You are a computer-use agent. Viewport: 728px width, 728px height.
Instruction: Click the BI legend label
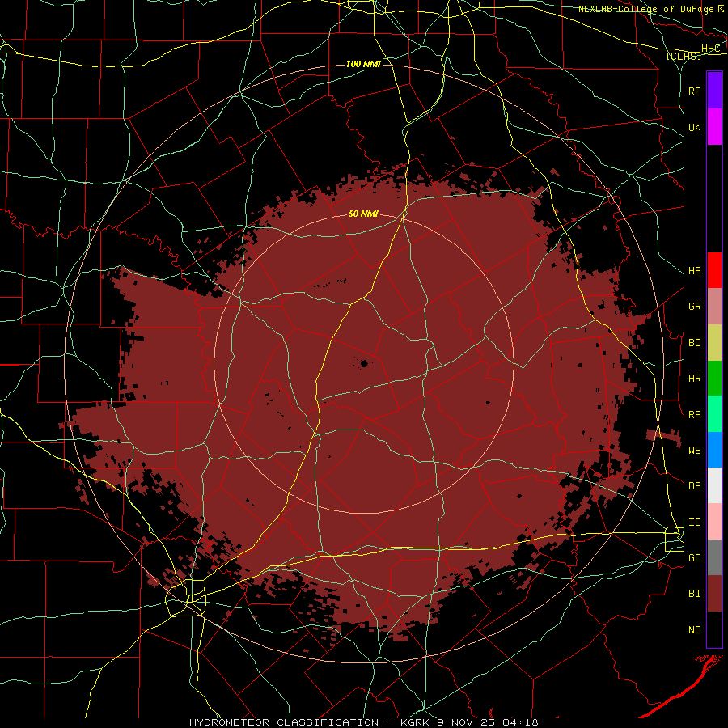(x=694, y=594)
